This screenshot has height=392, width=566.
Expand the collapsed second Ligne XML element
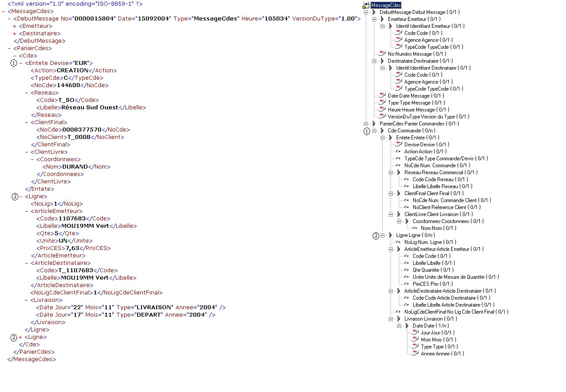tap(20, 337)
